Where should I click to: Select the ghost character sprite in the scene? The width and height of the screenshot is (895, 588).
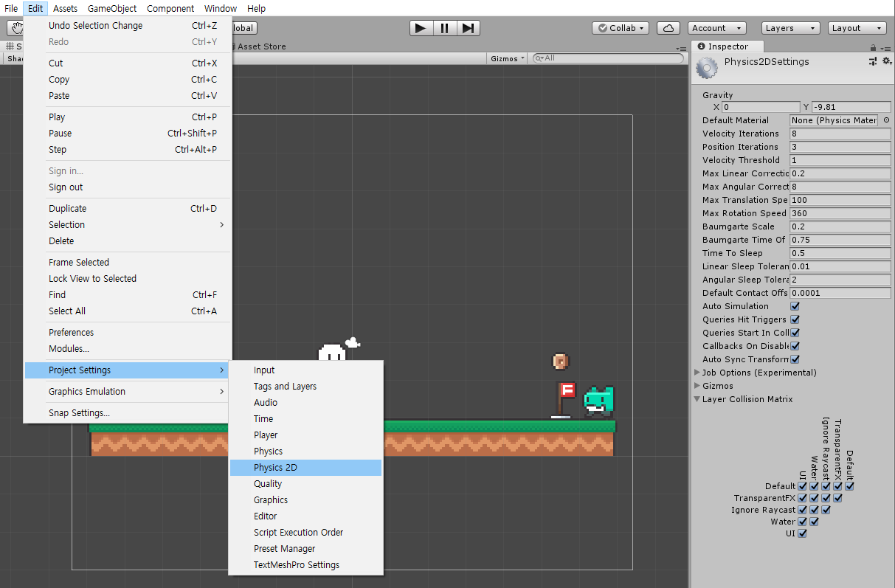click(332, 353)
